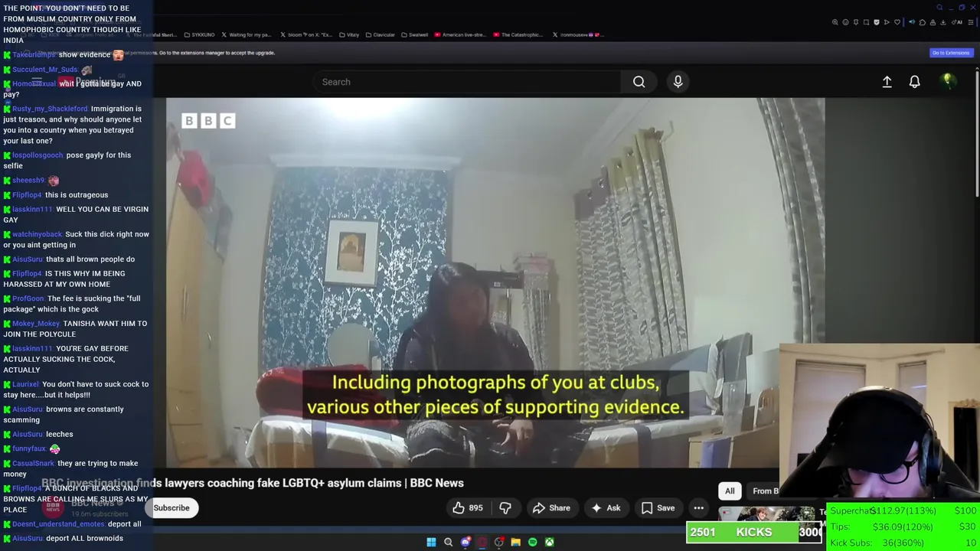Open Waiting for my pa... X bookmark
This screenshot has height=551, width=980.
[247, 34]
